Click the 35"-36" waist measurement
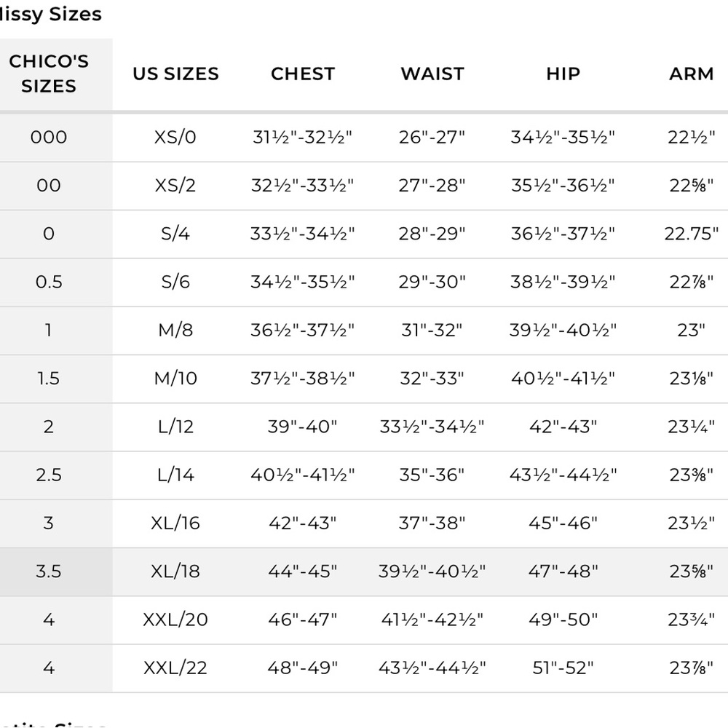728x728 pixels. click(432, 475)
